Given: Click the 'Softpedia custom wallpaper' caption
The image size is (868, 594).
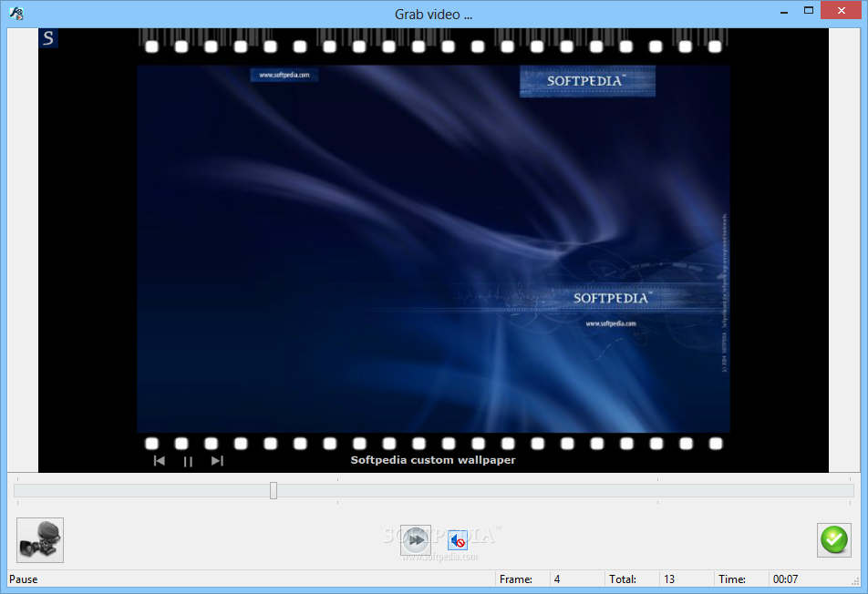Looking at the screenshot, I should 433,459.
